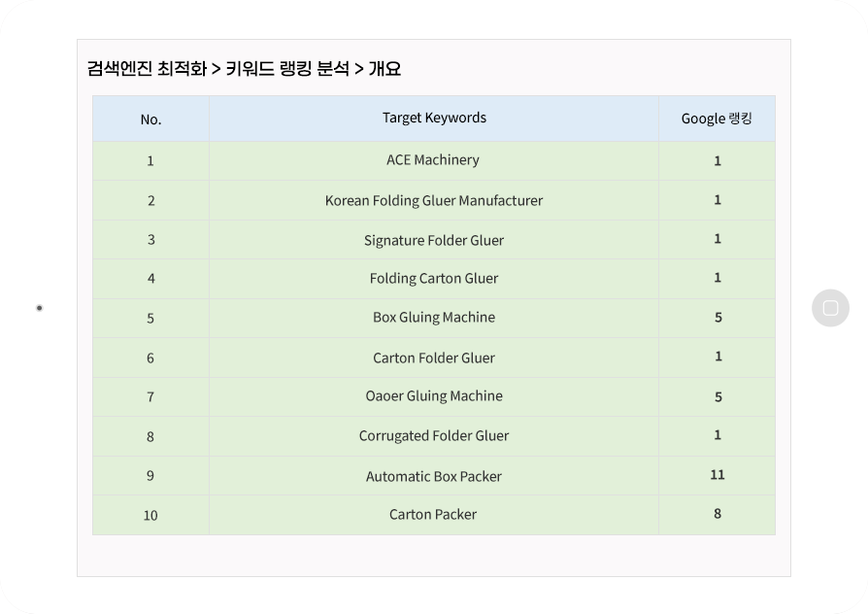
Task: Select ranking 5 for Box Gluing Machine
Action: 718,317
